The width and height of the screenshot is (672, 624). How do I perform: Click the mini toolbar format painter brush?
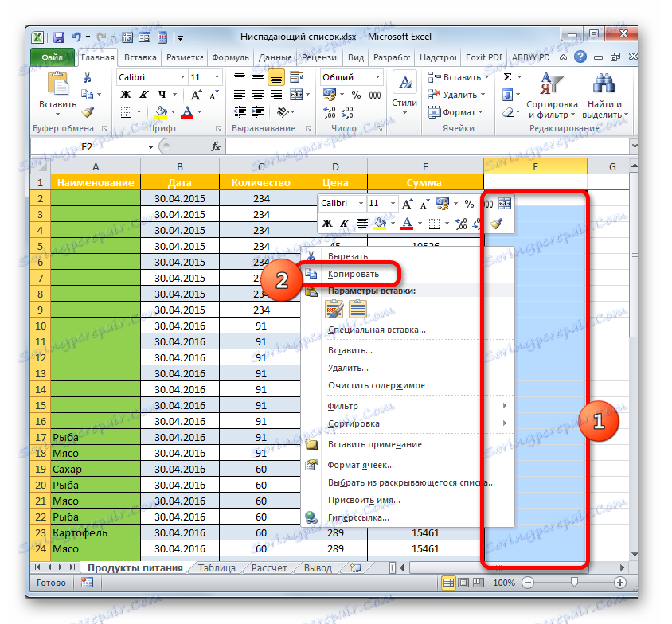(496, 223)
